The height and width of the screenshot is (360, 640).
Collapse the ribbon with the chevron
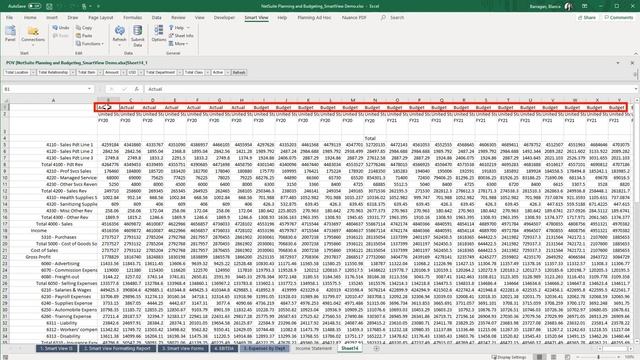[636, 53]
